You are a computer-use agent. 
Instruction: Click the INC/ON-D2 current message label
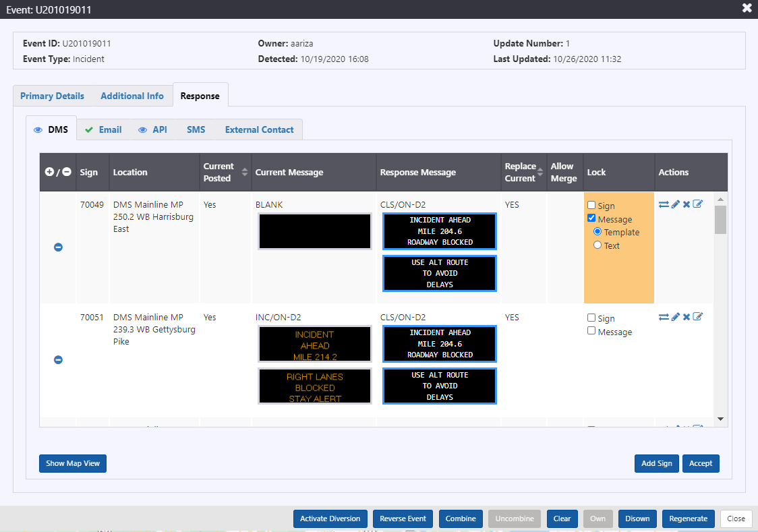point(278,317)
